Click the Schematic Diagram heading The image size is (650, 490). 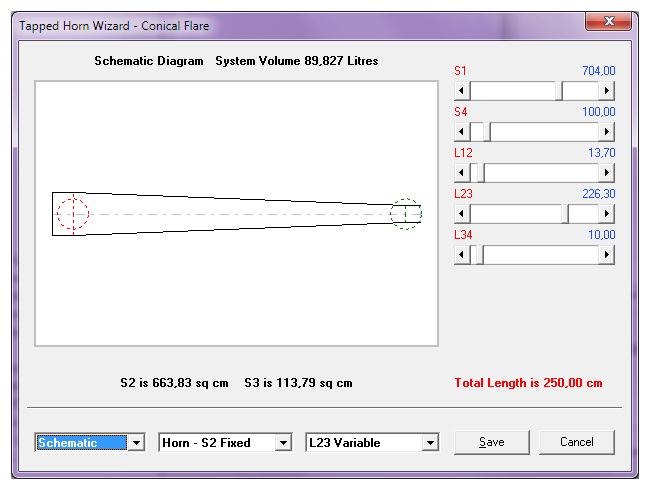tap(149, 61)
